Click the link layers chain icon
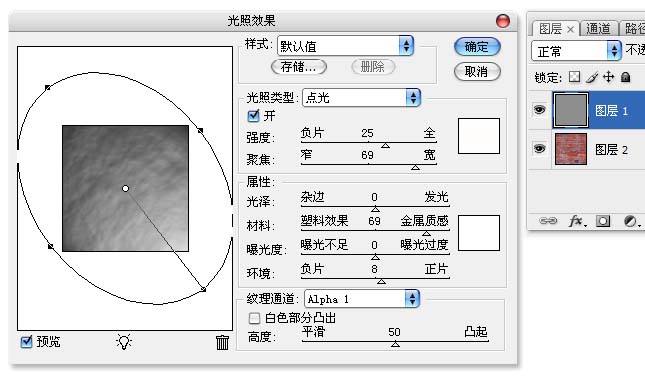645x376 pixels. point(548,221)
